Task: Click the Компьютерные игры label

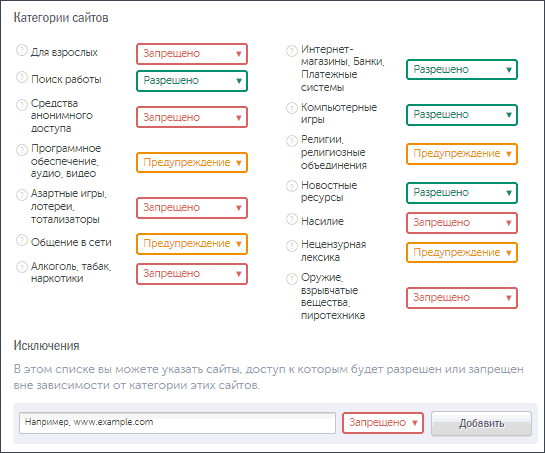Action: [x=339, y=113]
